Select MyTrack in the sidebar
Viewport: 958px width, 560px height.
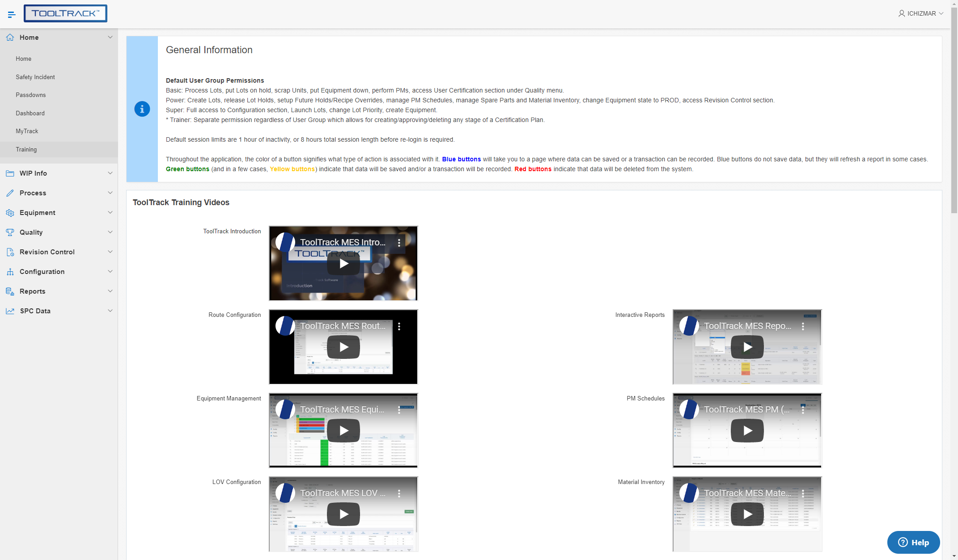coord(27,131)
